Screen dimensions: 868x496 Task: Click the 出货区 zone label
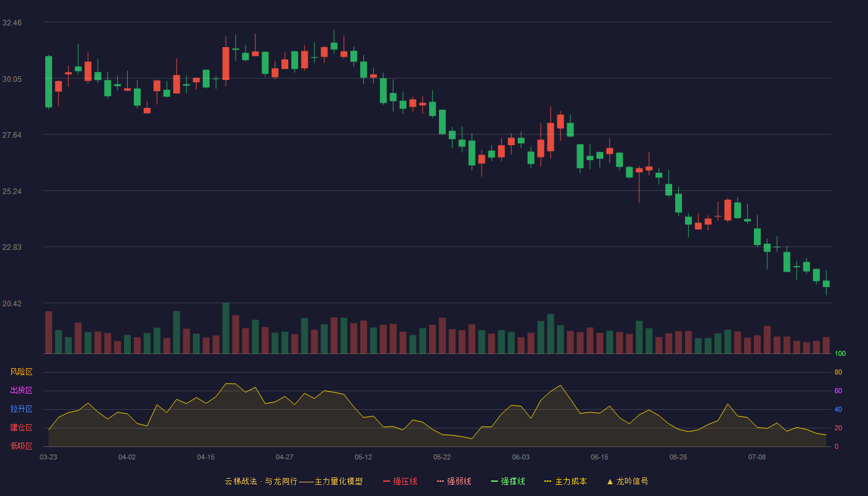(x=21, y=391)
